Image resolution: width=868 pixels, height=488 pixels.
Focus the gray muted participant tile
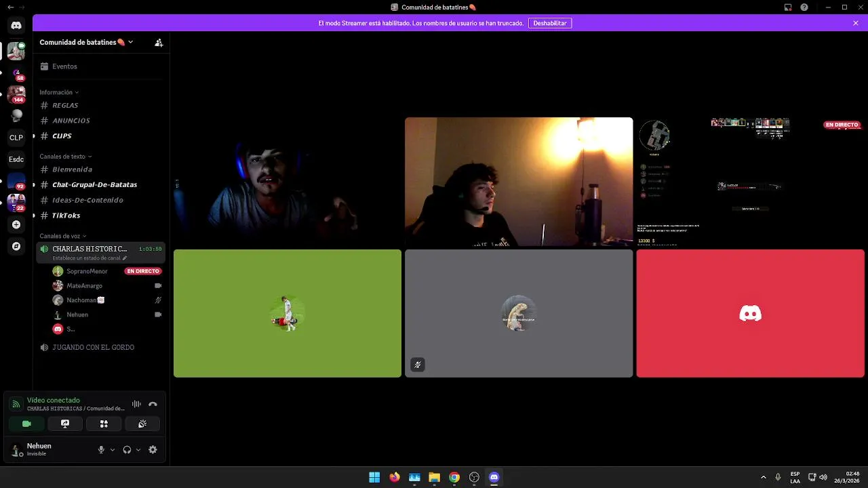[519, 313]
